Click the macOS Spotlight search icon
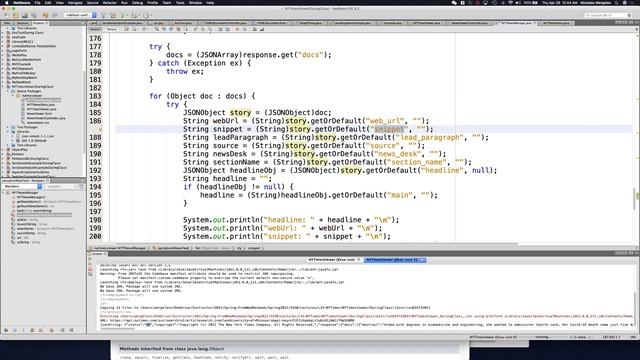The height and width of the screenshot is (360, 640). (x=617, y=3)
